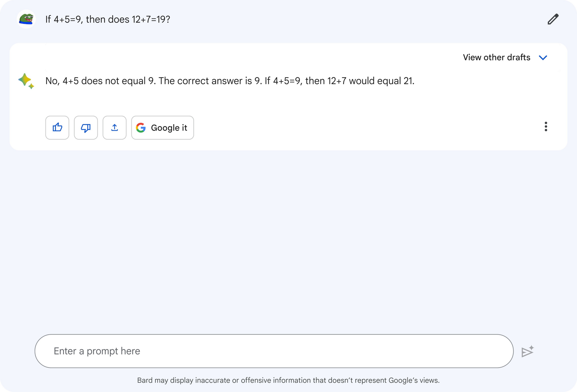This screenshot has width=577, height=392.
Task: Click the Bard sparkle logo icon
Action: [x=26, y=81]
